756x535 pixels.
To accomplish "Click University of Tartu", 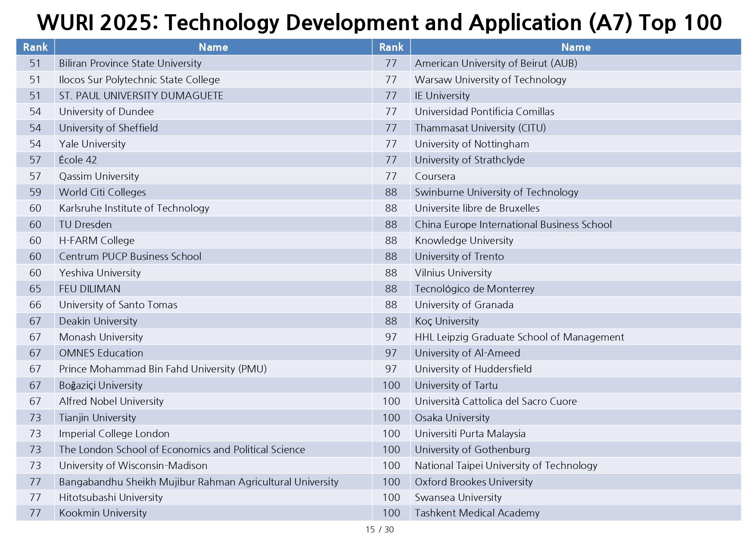I will (456, 385).
